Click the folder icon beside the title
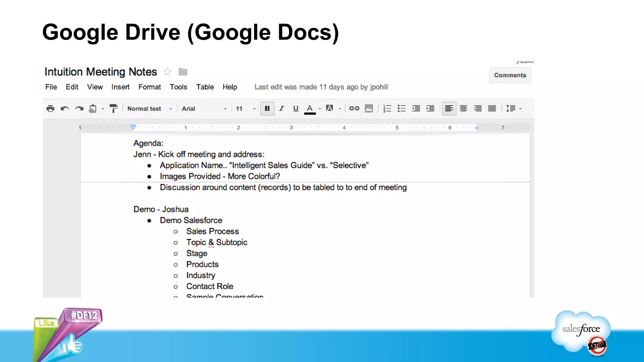 pyautogui.click(x=183, y=72)
